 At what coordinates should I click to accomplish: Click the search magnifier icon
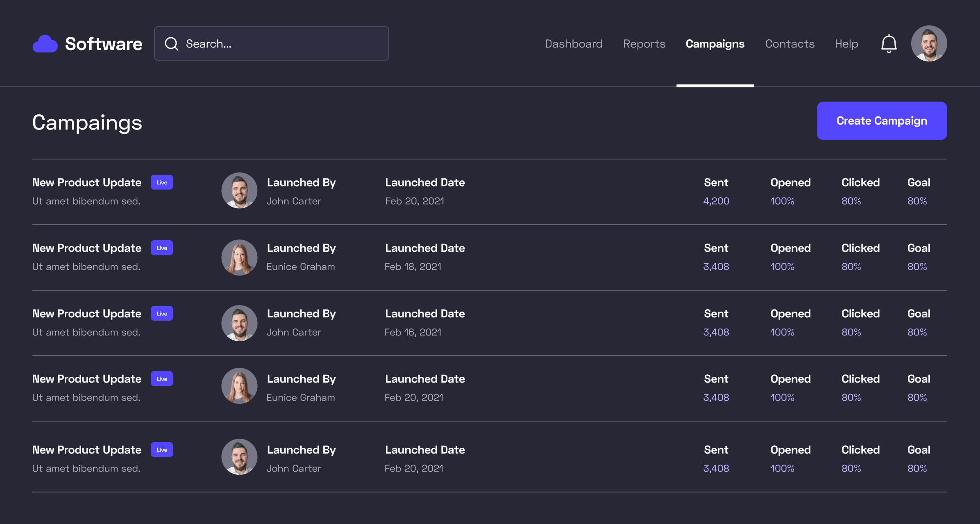171,43
